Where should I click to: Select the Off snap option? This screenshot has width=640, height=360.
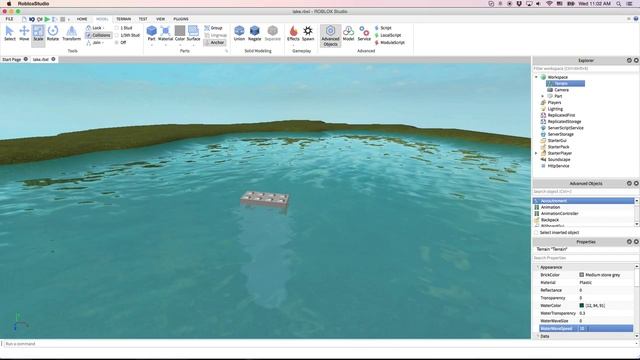pyautogui.click(x=121, y=42)
